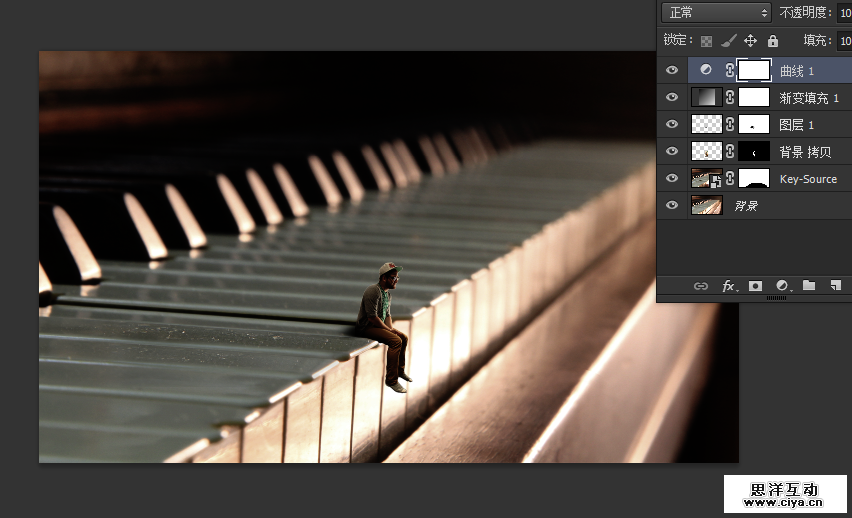Click the 填充 fill value field
This screenshot has width=852, height=518.
844,41
